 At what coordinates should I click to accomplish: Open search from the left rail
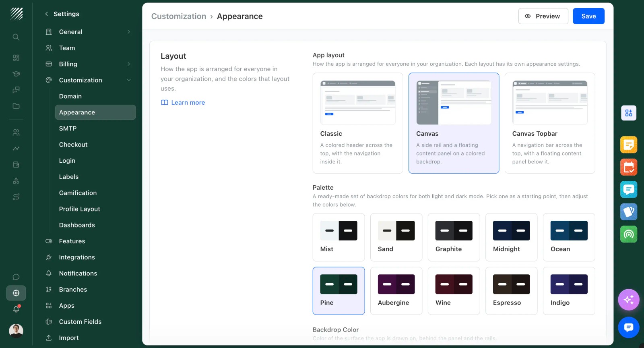[16, 37]
